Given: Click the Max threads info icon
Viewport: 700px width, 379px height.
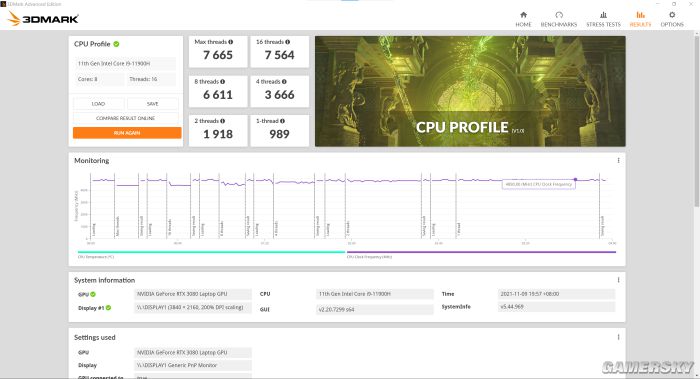Looking at the screenshot, I should click(x=231, y=42).
